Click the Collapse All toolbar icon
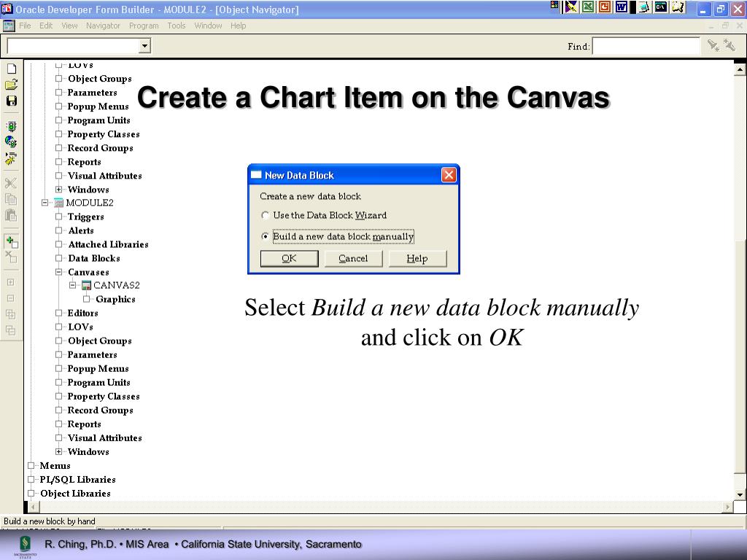This screenshot has height=560, width=747. point(10,330)
